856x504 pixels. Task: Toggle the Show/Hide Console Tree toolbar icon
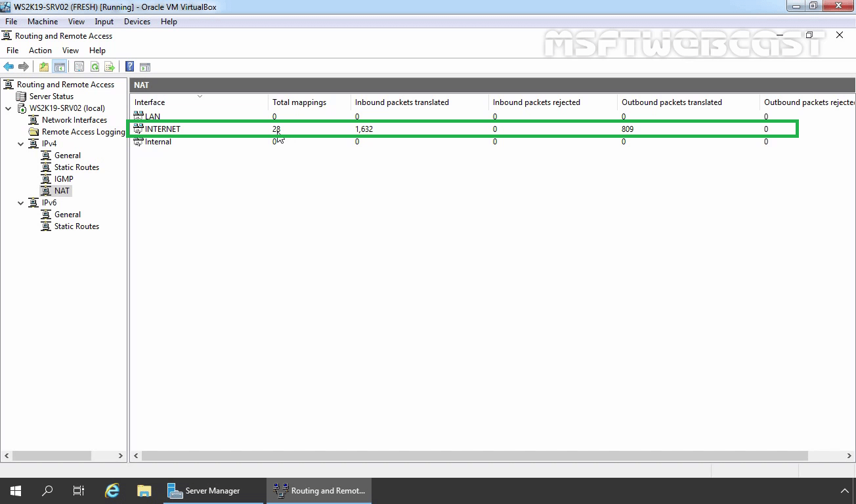(60, 66)
